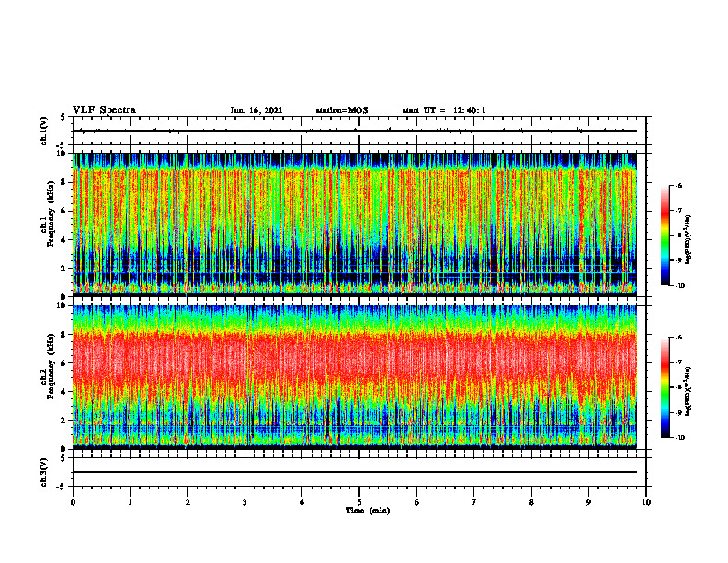Click time axis tick label "7"

click(x=474, y=502)
